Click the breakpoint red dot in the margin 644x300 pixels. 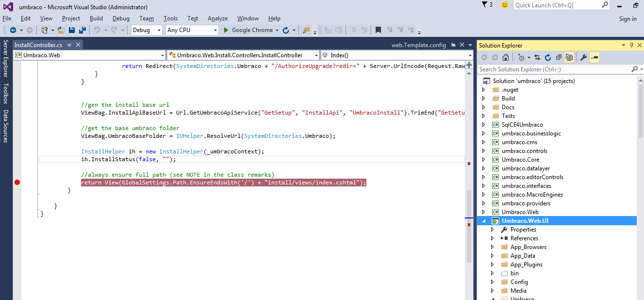coord(17,183)
